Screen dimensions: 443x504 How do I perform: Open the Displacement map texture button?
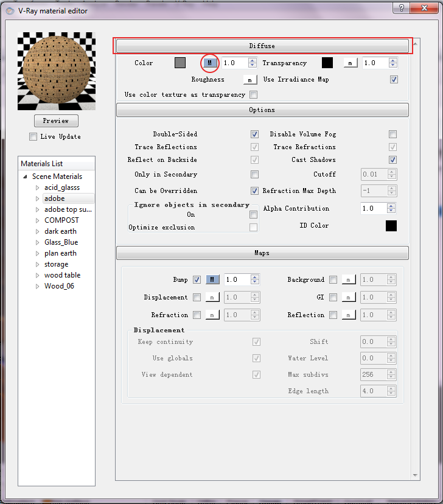tap(212, 297)
